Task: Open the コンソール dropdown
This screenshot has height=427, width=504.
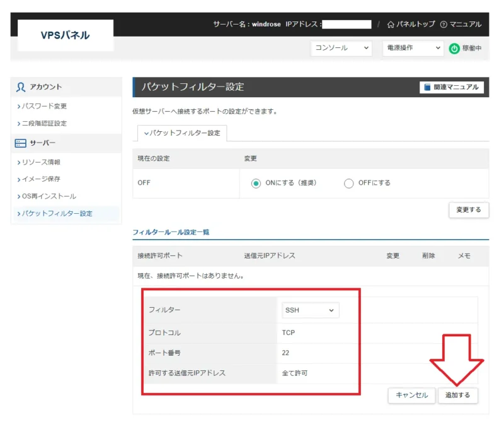Action: tap(341, 48)
